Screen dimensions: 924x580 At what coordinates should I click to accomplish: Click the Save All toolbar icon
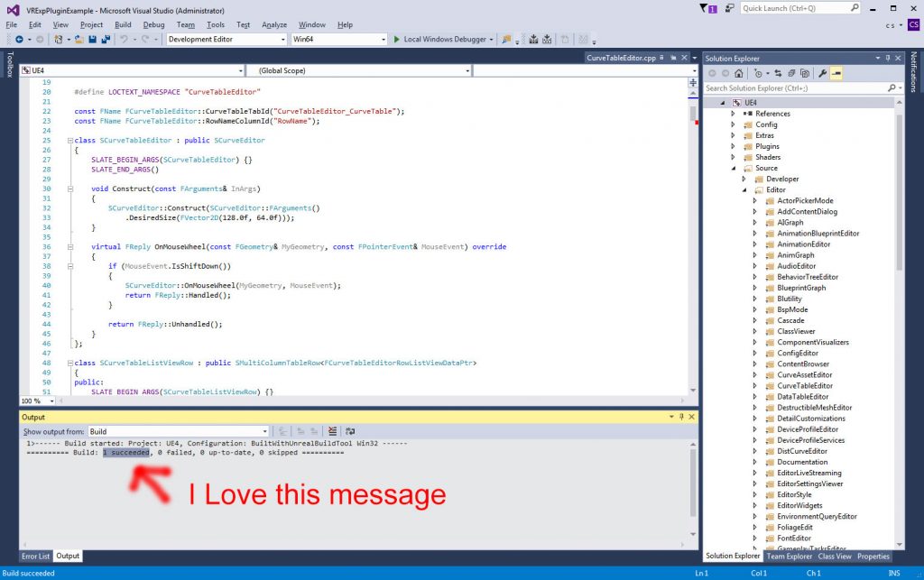pos(106,40)
